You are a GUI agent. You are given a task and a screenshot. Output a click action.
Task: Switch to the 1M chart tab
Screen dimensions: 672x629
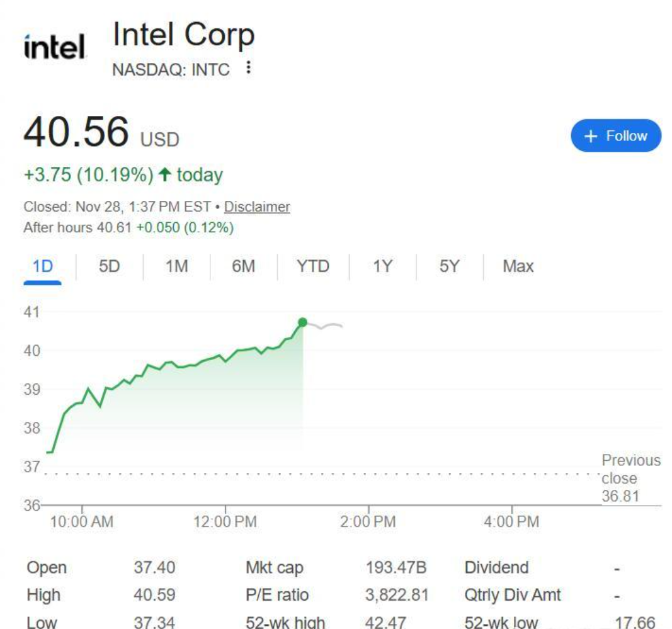pos(176,266)
